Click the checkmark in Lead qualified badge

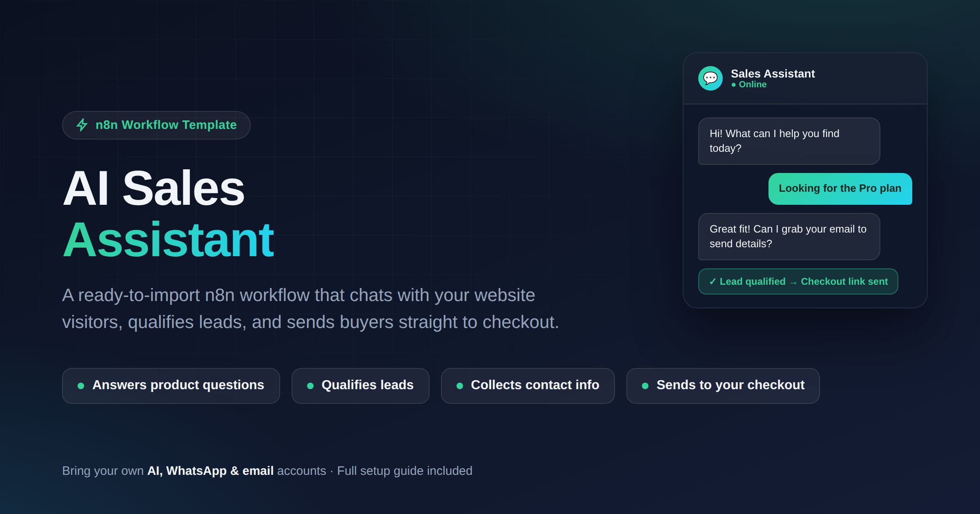pyautogui.click(x=713, y=281)
